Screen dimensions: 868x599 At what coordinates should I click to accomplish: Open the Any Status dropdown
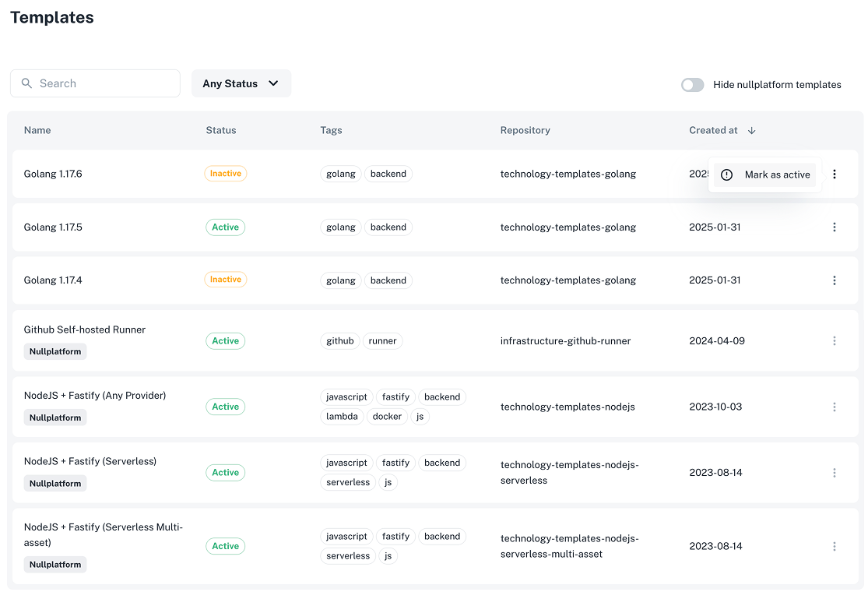(x=241, y=83)
